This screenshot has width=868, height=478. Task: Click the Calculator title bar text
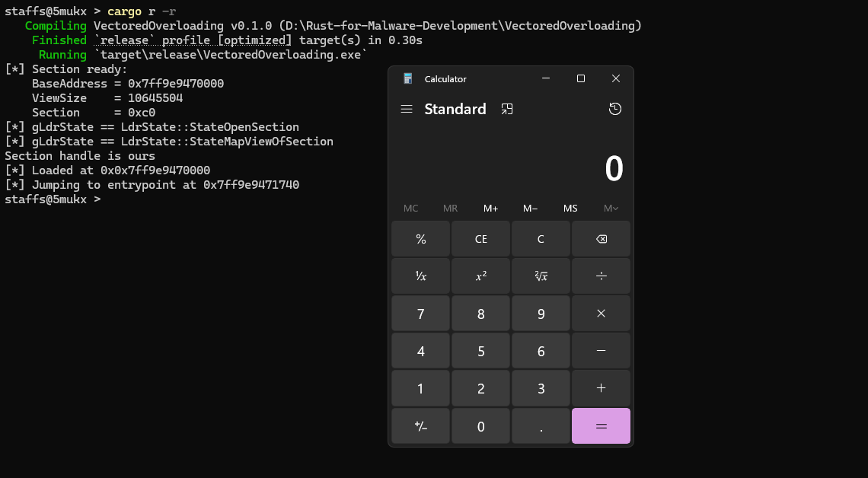pos(445,79)
